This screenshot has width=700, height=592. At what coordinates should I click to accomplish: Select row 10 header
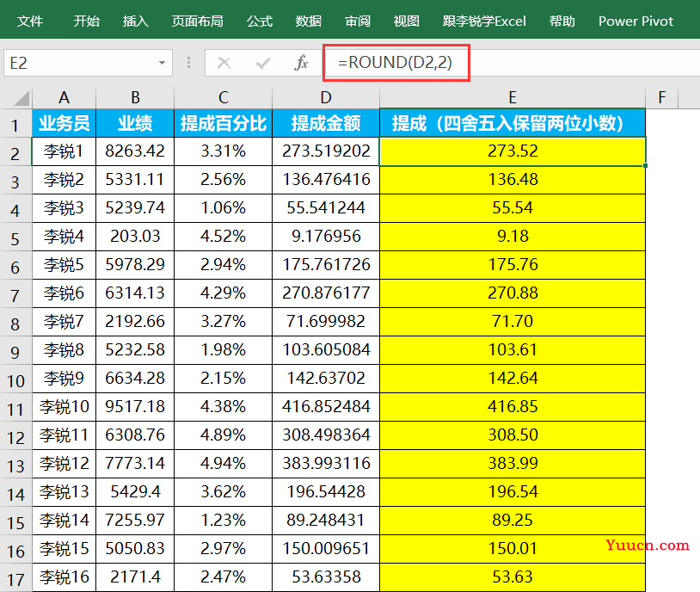15,378
